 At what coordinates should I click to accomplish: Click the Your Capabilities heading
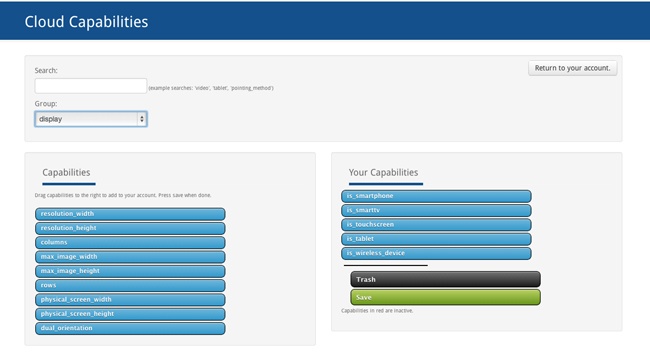tap(383, 172)
